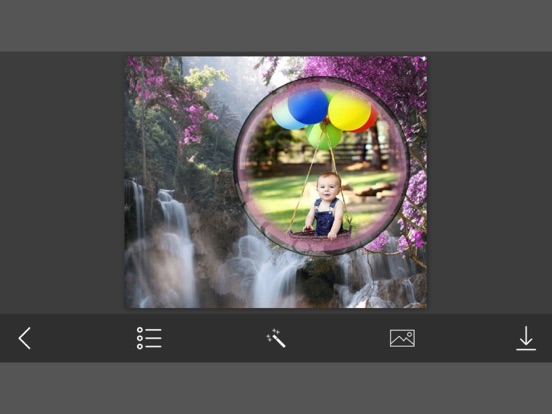This screenshot has height=414, width=552.
Task: Go back using the left chevron
Action: [x=25, y=338]
